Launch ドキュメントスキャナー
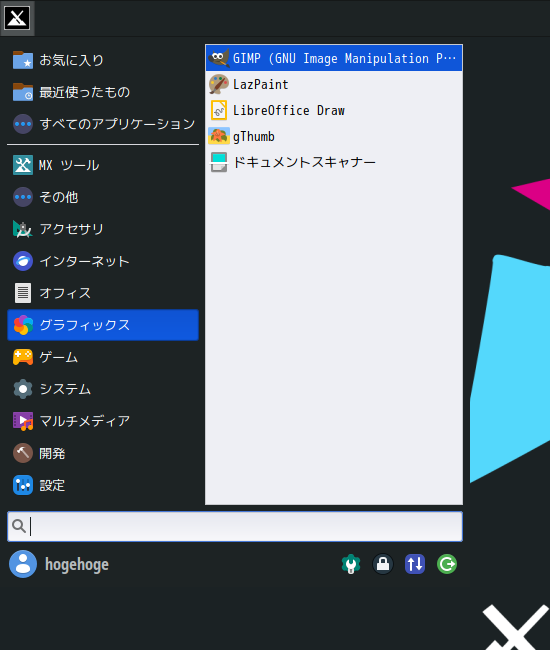550x650 pixels. 334,162
